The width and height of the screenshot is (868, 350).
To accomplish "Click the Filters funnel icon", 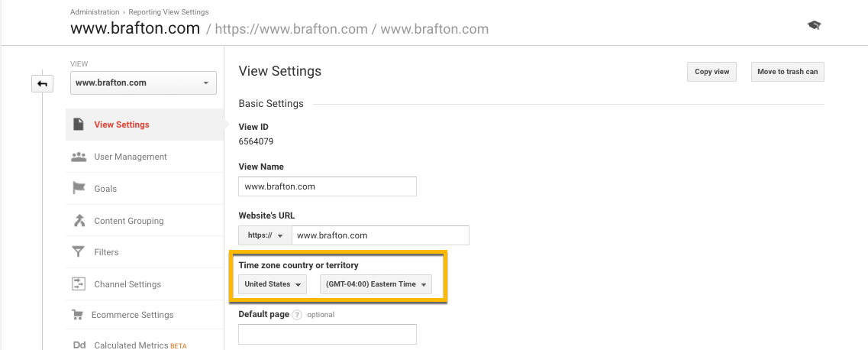I will (79, 252).
